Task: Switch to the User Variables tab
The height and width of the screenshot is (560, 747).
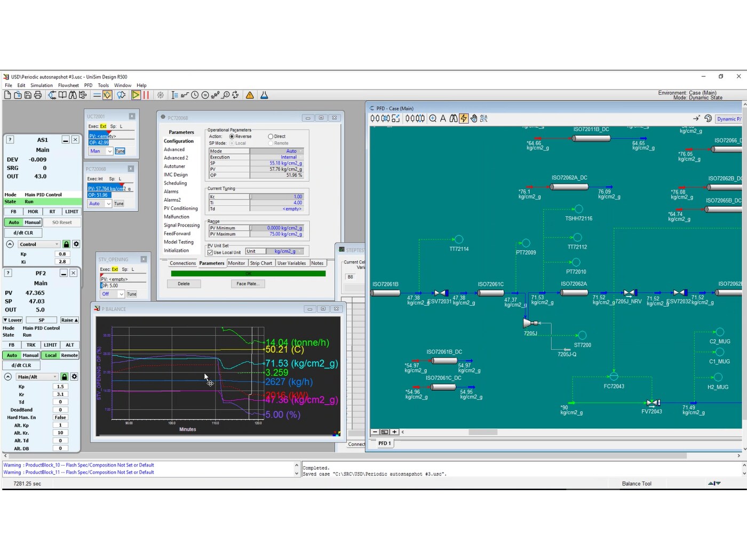Action: tap(292, 263)
